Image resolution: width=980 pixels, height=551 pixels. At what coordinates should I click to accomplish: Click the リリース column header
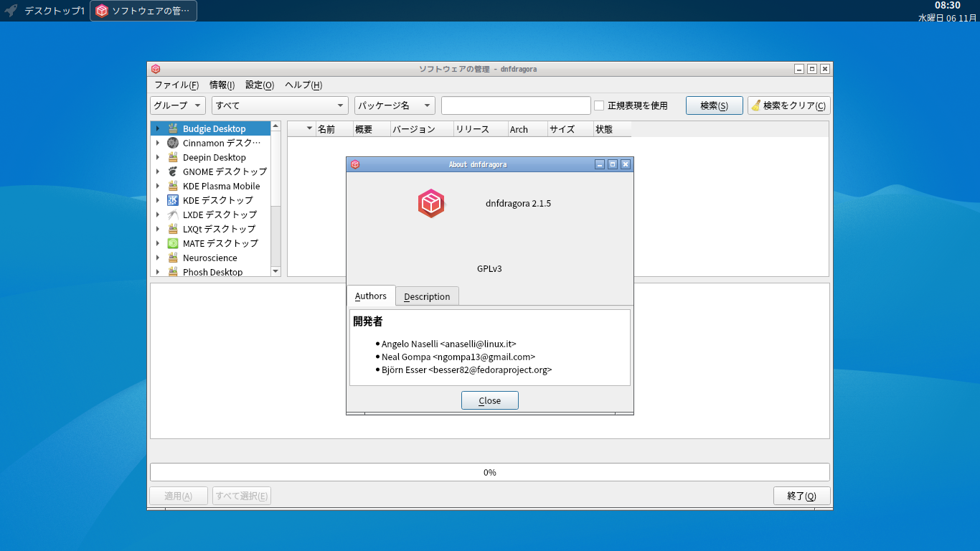pos(481,129)
